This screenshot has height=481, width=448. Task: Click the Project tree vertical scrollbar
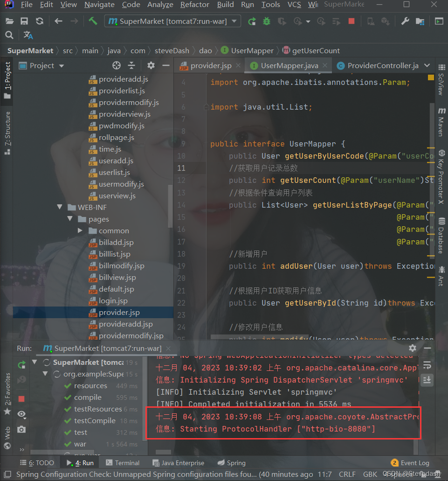[x=170, y=206]
